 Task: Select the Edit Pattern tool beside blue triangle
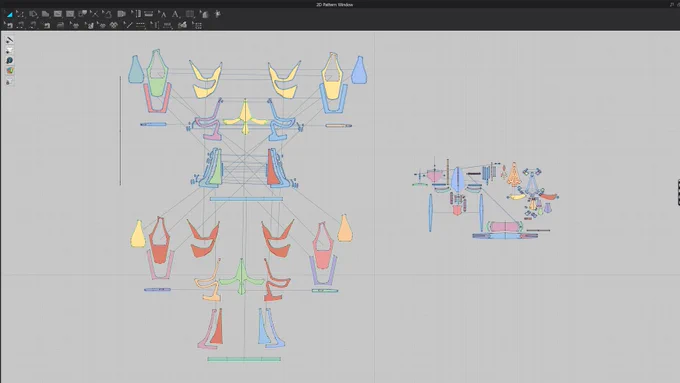tap(20, 14)
